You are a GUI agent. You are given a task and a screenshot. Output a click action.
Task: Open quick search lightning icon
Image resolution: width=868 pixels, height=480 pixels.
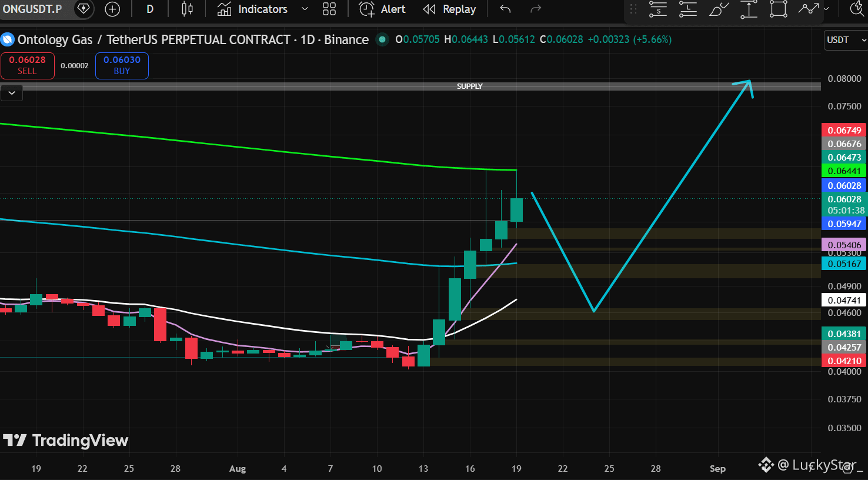(x=858, y=9)
